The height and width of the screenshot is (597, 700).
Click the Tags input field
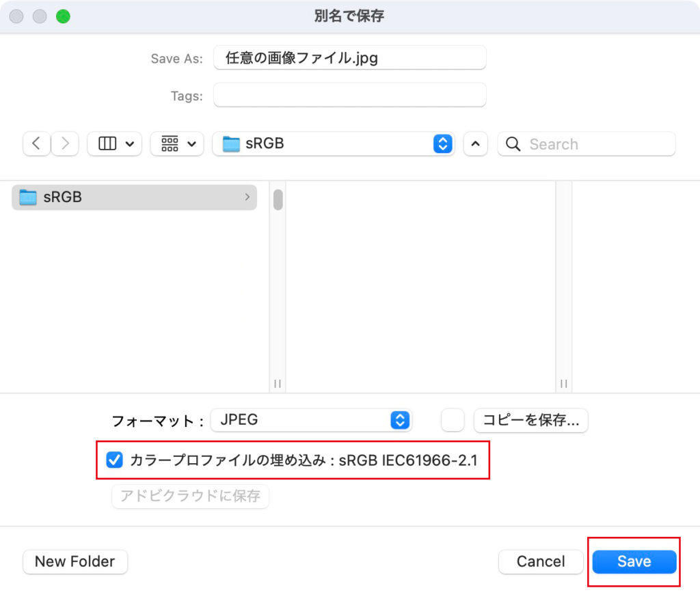tap(349, 96)
